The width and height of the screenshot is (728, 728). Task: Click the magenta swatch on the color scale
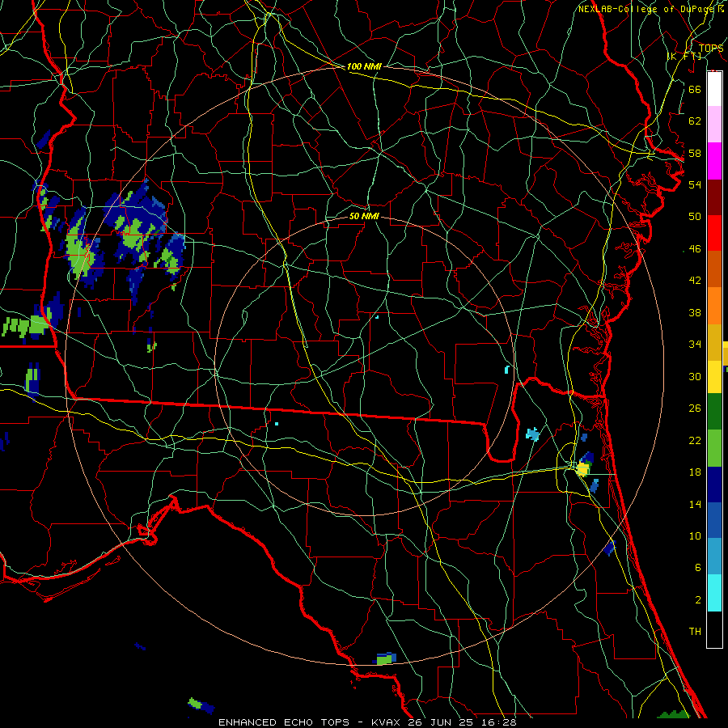pyautogui.click(x=714, y=161)
